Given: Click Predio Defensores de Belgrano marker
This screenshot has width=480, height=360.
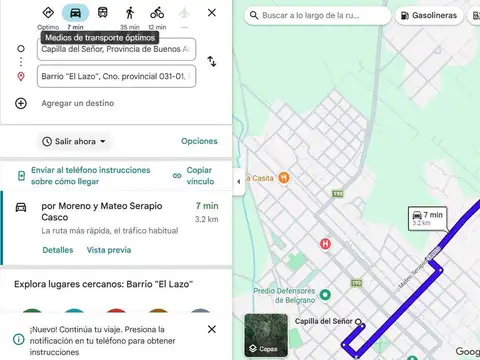Looking at the screenshot, I should pos(325,295).
